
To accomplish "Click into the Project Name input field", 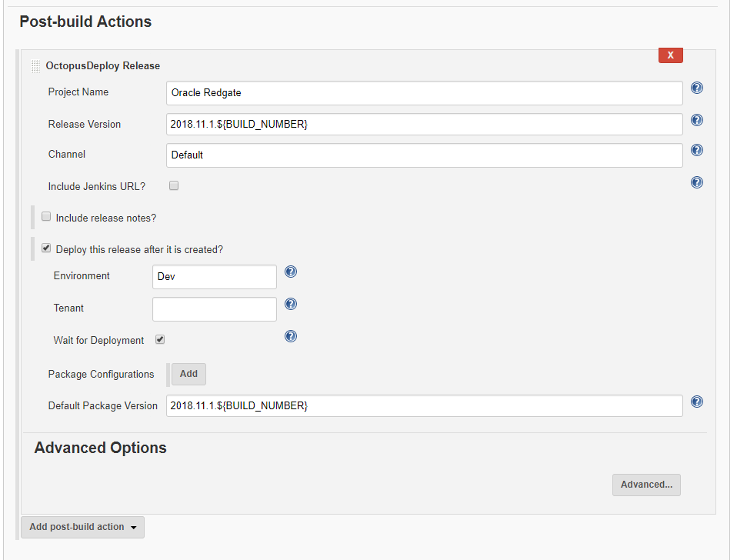I will (x=424, y=93).
